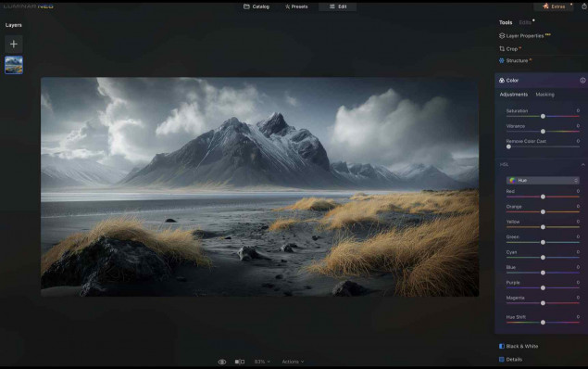Viewport: 588px width, 369px height.
Task: Click the Color tool info icon
Action: 582,81
